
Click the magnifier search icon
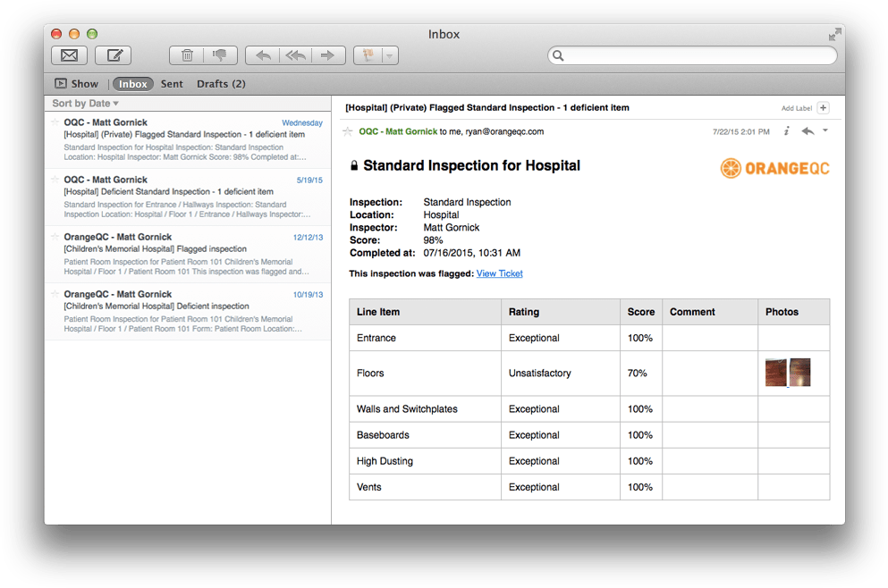pos(558,55)
